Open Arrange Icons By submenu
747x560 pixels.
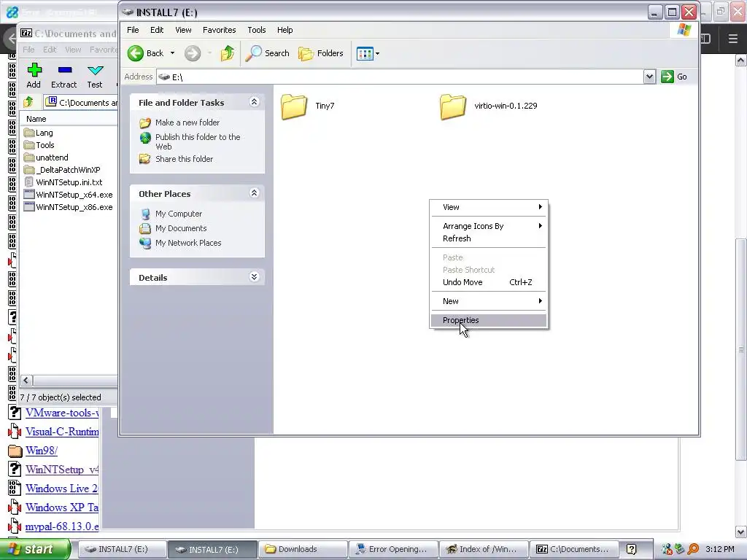[x=488, y=226]
